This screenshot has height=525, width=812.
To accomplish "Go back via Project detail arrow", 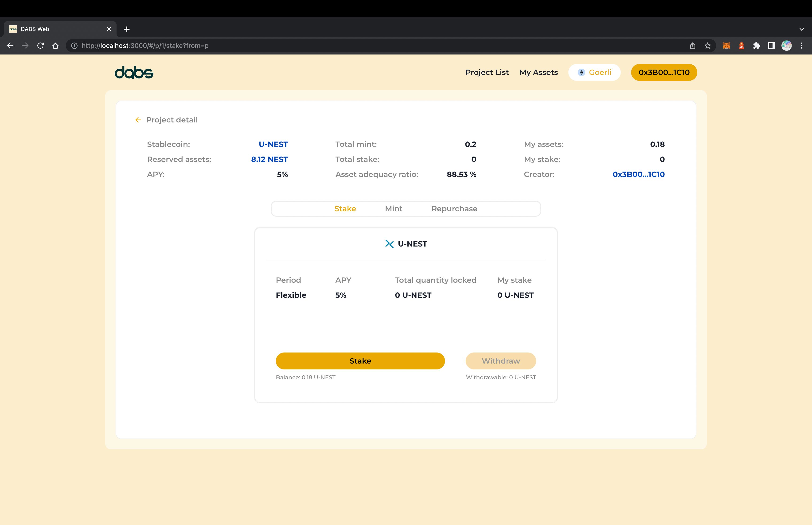I will coord(138,120).
